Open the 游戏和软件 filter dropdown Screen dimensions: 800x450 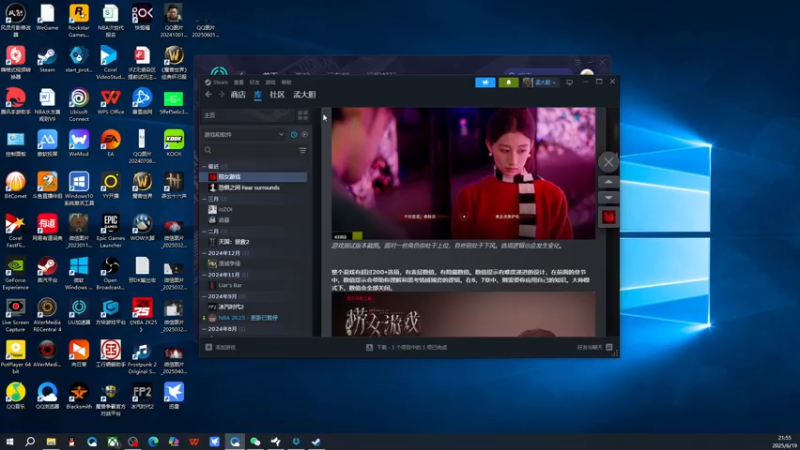tap(244, 135)
